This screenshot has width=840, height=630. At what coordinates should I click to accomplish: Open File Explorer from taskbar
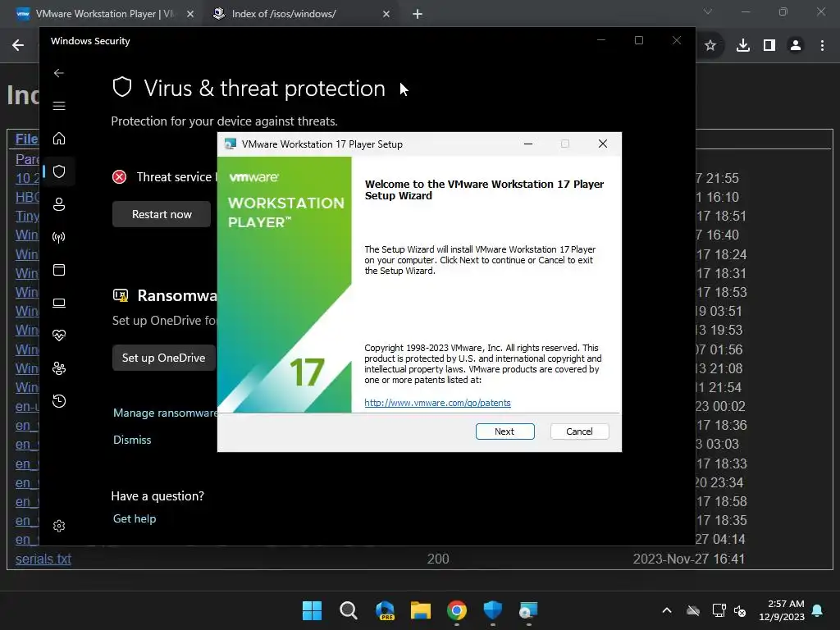[421, 610]
